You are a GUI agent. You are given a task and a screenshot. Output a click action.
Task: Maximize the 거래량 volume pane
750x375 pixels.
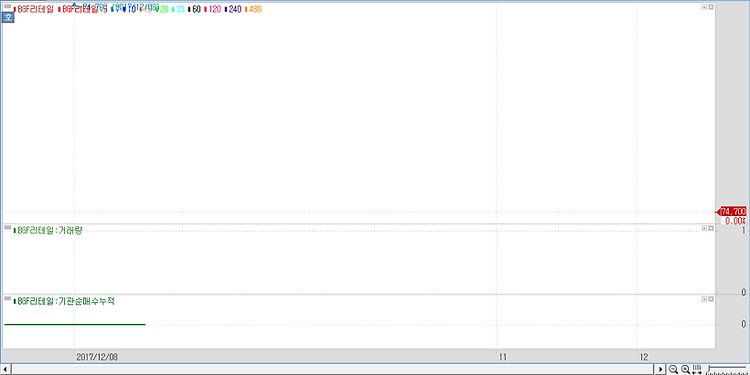(711, 229)
